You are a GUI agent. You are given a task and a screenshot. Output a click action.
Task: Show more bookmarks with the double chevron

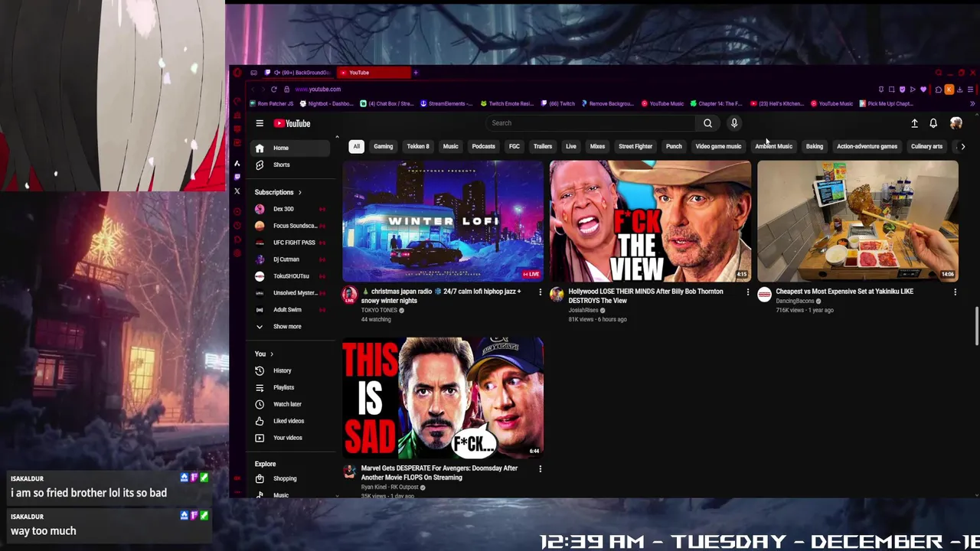pos(972,103)
